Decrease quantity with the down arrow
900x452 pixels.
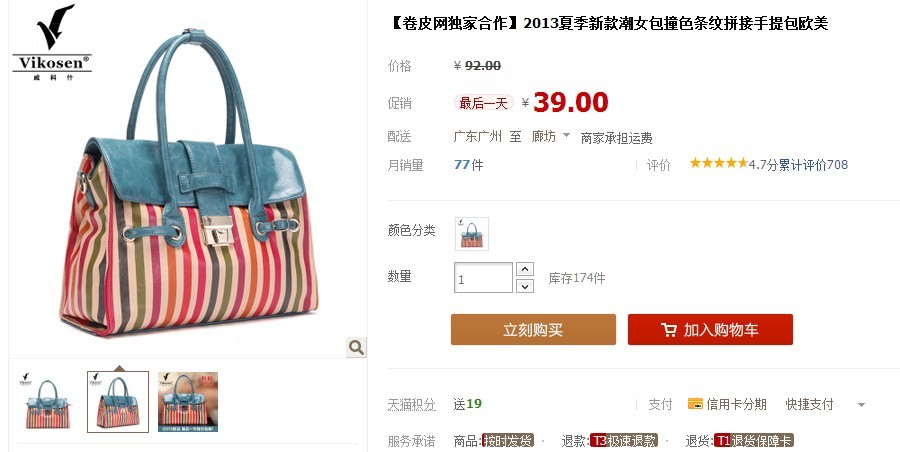[525, 285]
